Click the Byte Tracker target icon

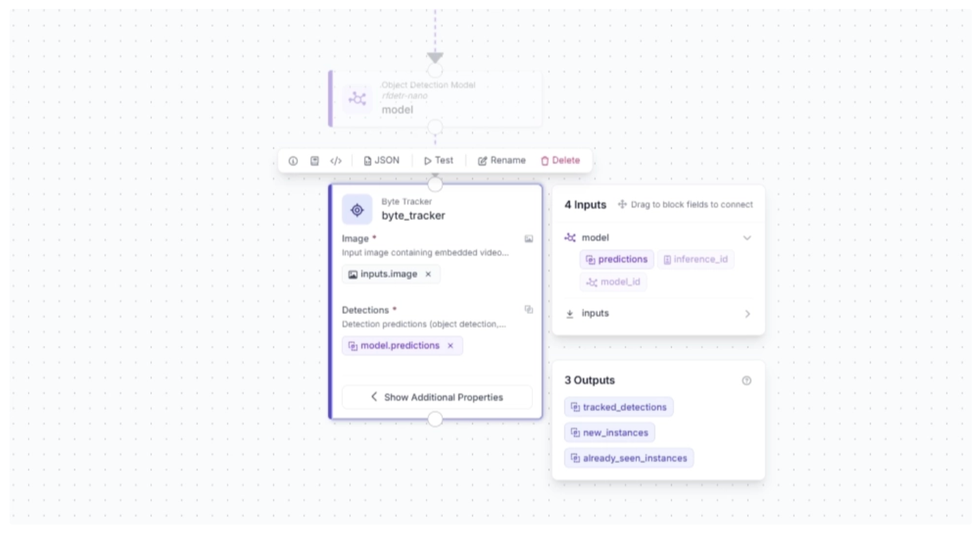[357, 210]
